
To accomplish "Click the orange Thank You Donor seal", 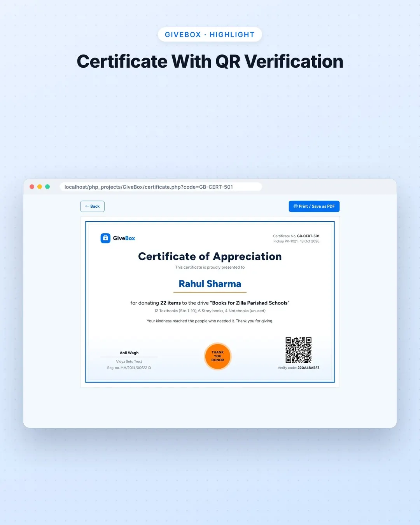I will tap(218, 356).
